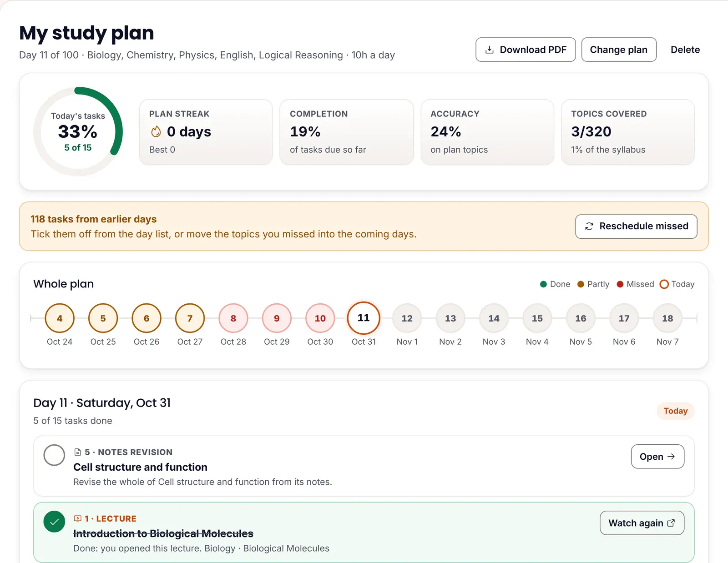The height and width of the screenshot is (563, 728).
Task: Click the "Cell structure and function" title
Action: (x=140, y=467)
